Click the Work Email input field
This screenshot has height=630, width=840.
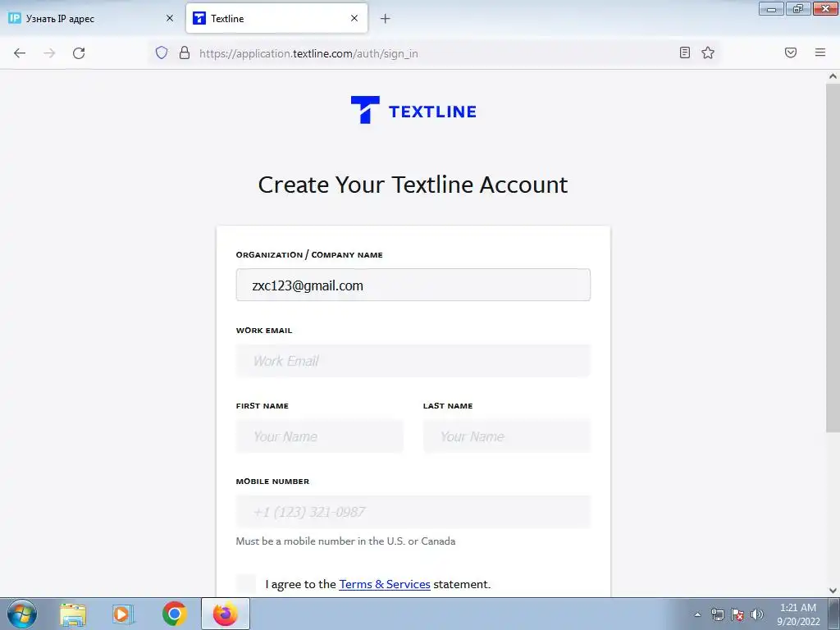[x=413, y=361]
